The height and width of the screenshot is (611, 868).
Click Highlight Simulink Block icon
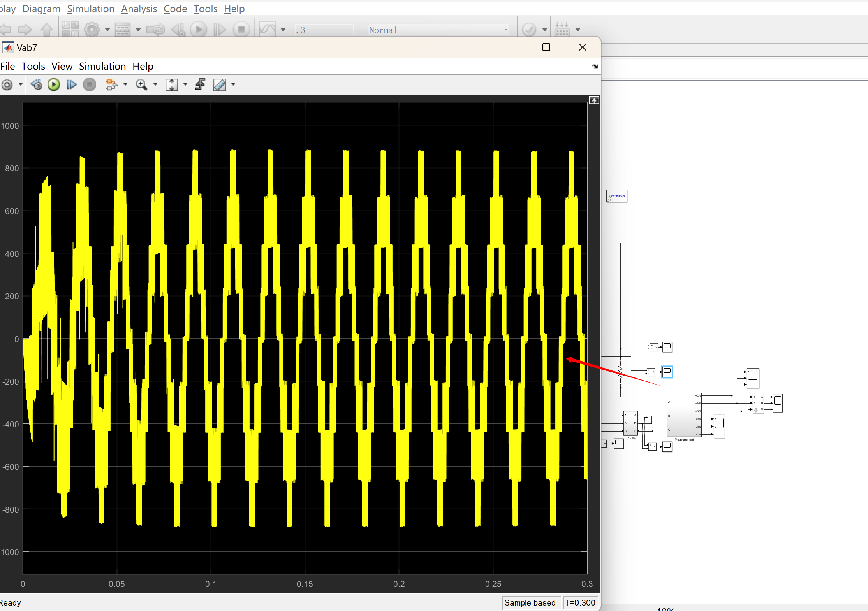coord(111,84)
